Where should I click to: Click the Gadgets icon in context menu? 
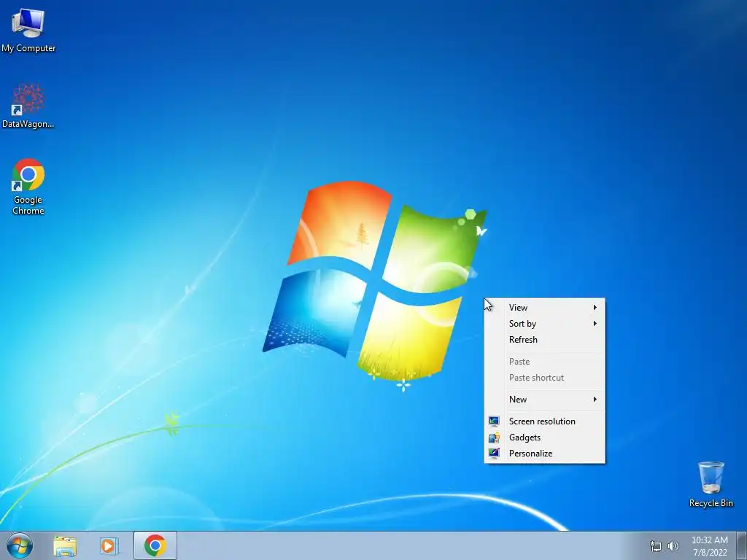tap(494, 437)
